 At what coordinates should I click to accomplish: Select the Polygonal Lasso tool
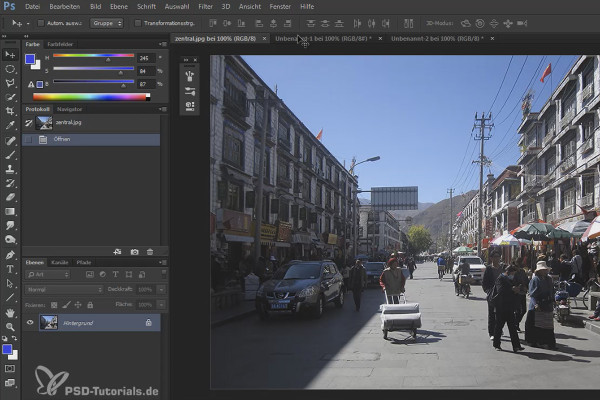coord(10,83)
